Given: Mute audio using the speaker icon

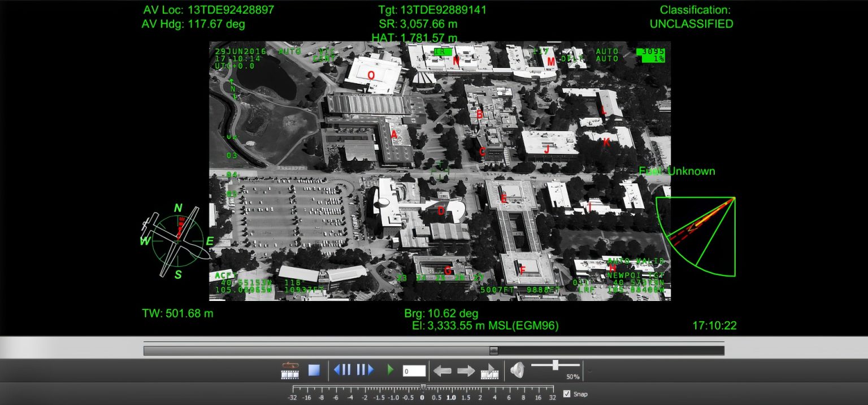Looking at the screenshot, I should 518,369.
